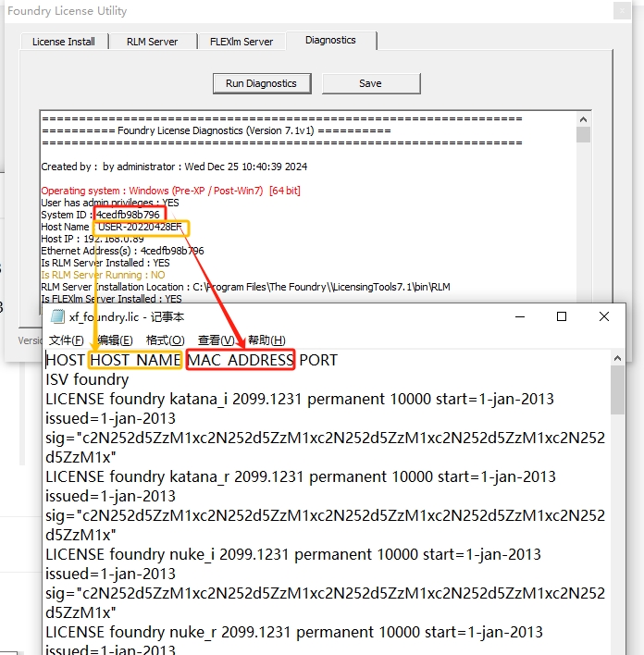
Task: Open the 帮助(H) menu in Notepad
Action: tap(266, 340)
